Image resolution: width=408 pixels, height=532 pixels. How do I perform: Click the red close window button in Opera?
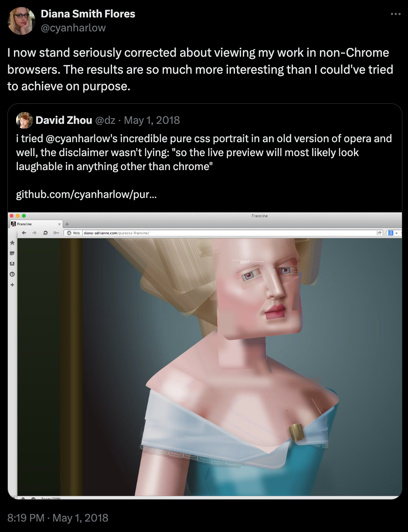pyautogui.click(x=12, y=216)
